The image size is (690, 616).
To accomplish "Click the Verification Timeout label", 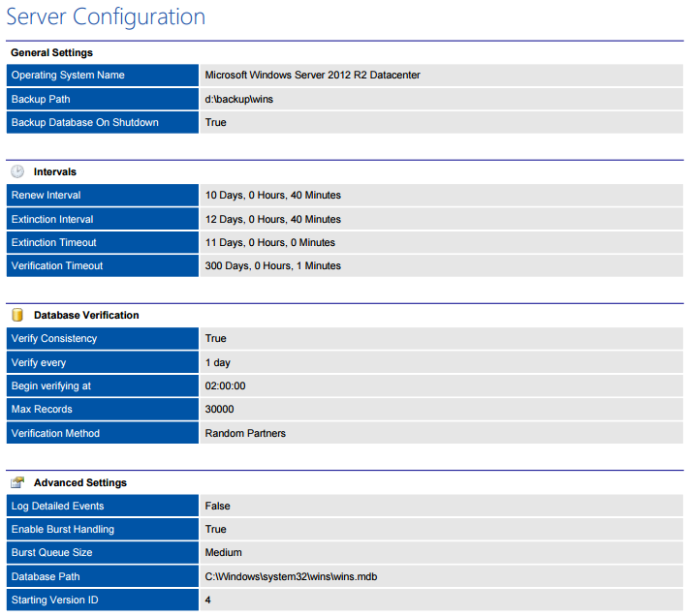I will (x=57, y=266).
